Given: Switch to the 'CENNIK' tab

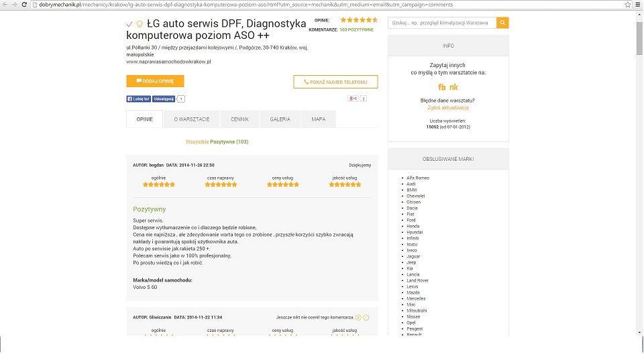Looking at the screenshot, I should [x=239, y=119].
